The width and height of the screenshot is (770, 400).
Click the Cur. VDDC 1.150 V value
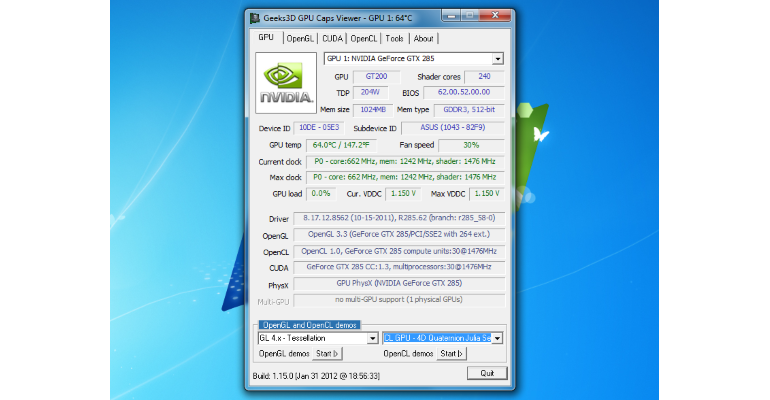point(403,194)
